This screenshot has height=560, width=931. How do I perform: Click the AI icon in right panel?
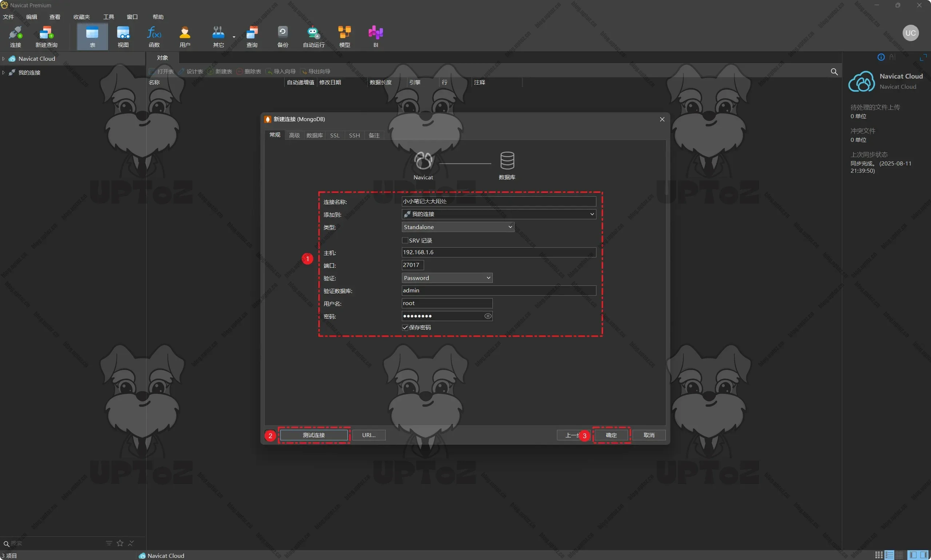tap(892, 57)
